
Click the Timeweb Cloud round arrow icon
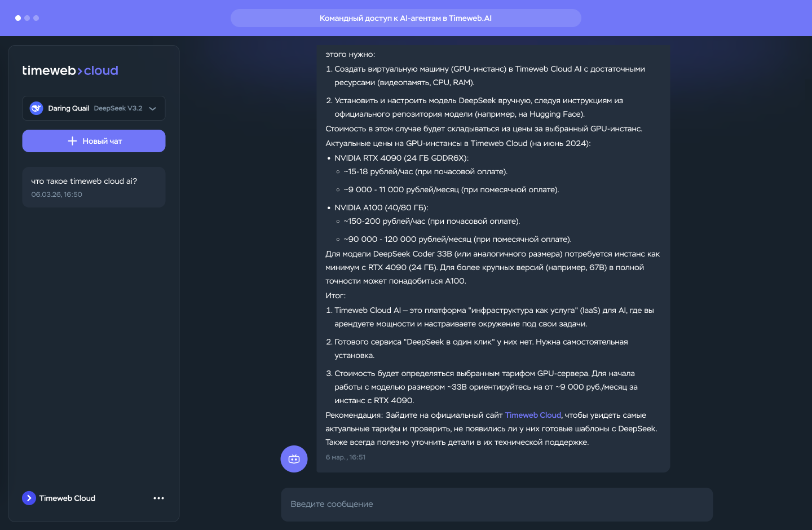(29, 498)
